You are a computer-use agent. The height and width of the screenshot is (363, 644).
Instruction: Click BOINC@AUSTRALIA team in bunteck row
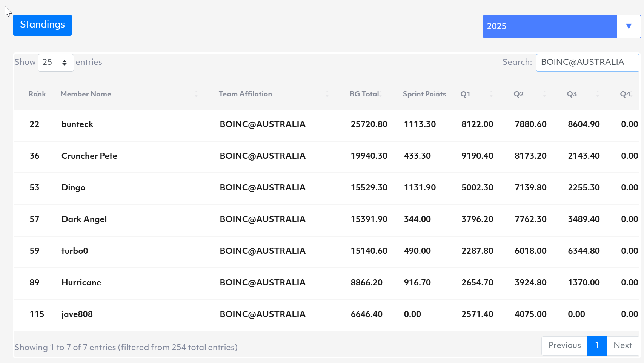[x=263, y=124]
